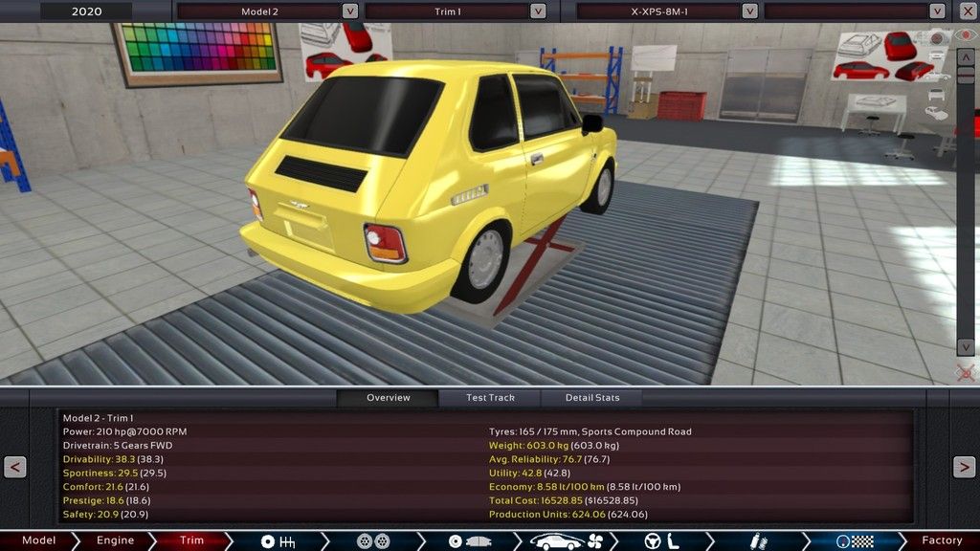The height and width of the screenshot is (551, 980).
Task: Open the aerodynamics and cooling section
Action: coord(567,541)
